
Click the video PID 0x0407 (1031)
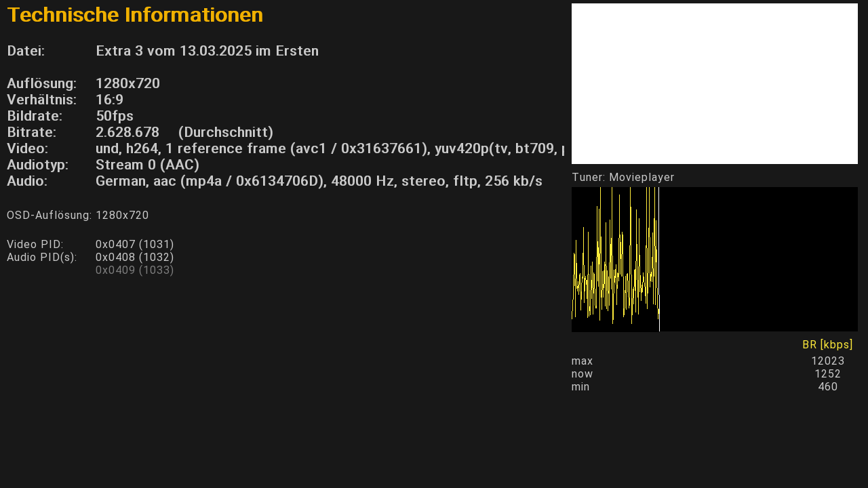point(134,244)
